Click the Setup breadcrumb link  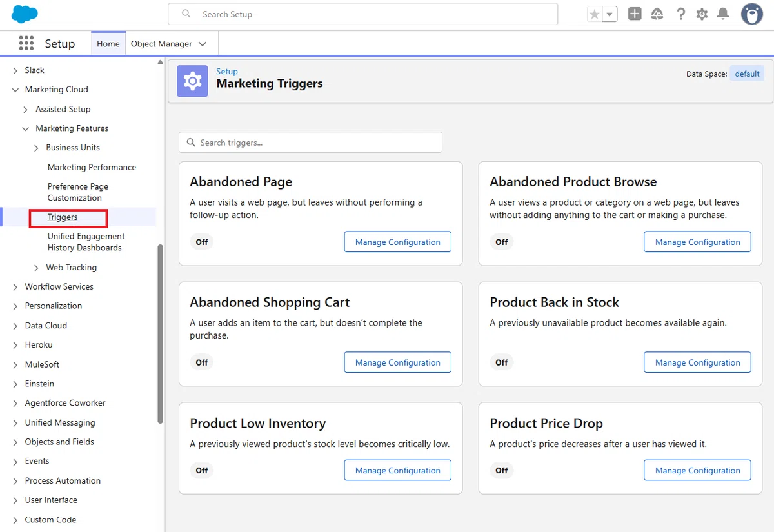pos(227,72)
